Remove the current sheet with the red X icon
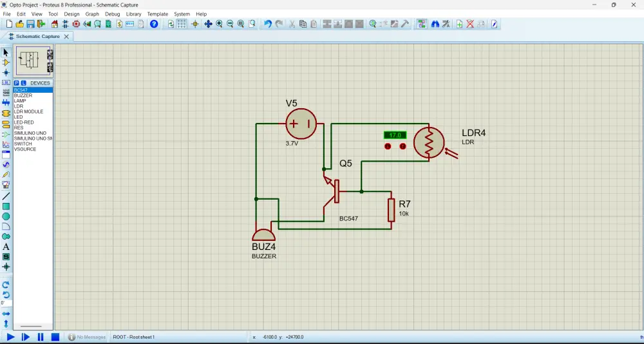This screenshot has width=644, height=344. 470,24
